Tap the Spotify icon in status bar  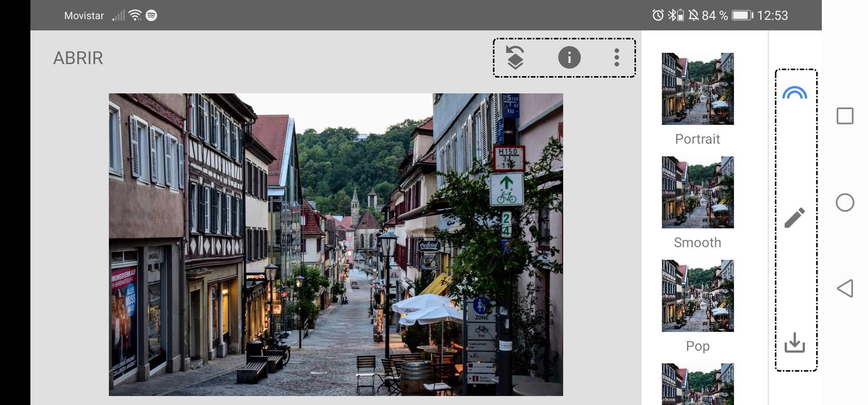coord(152,15)
